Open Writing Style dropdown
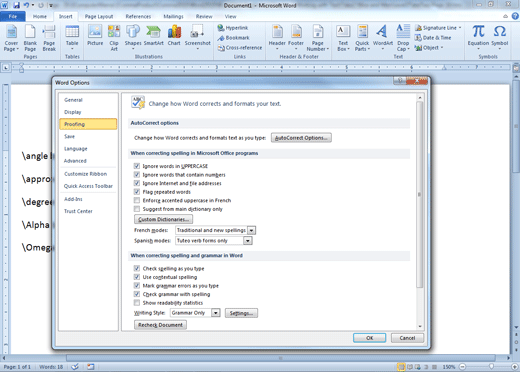 [216, 313]
